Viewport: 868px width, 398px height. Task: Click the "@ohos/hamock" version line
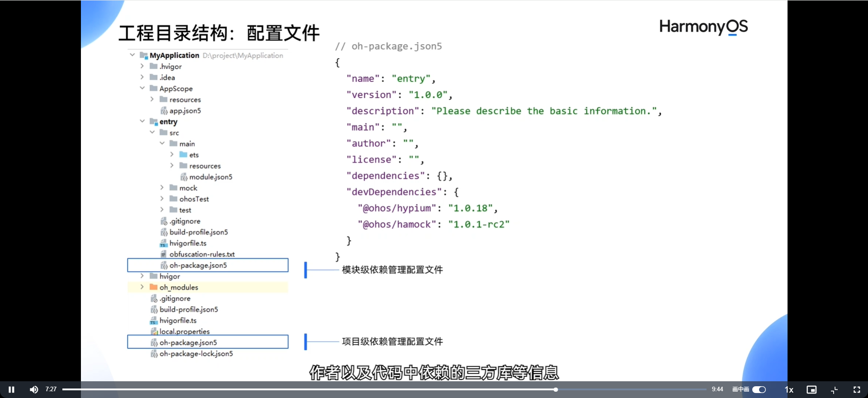coord(434,225)
